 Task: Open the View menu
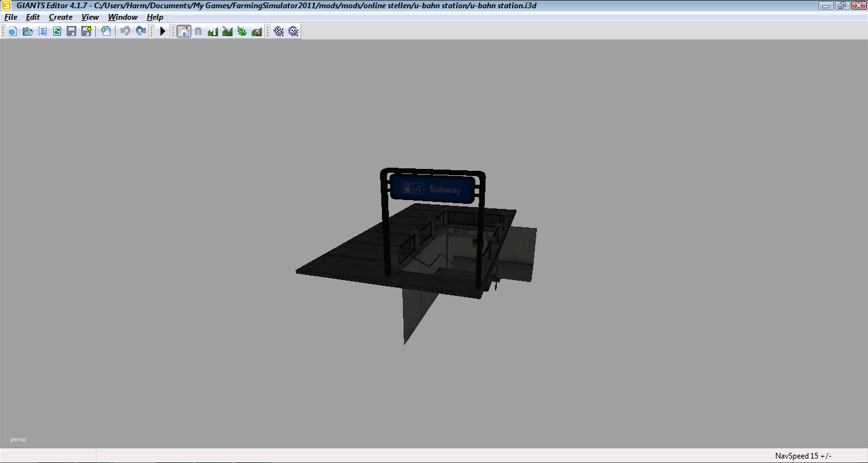coord(90,17)
